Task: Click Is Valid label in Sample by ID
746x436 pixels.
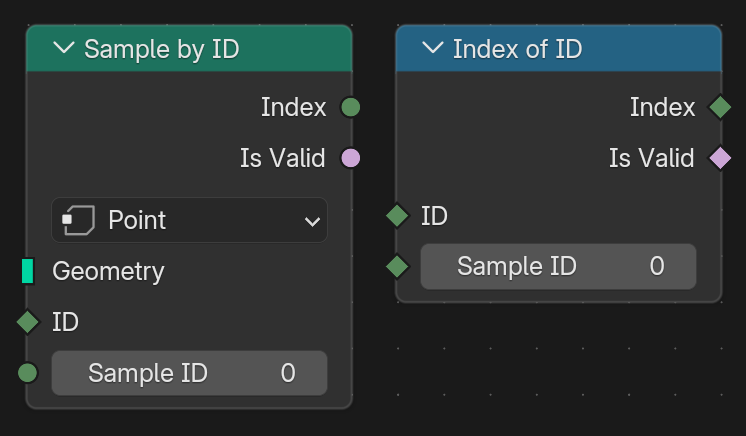Action: [283, 158]
